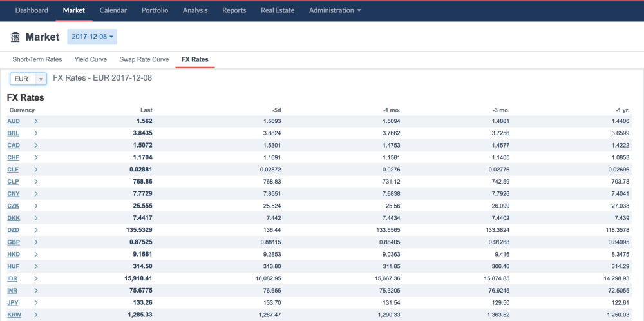This screenshot has height=321, width=644.
Task: Expand the IDR row chevron
Action: 36,278
